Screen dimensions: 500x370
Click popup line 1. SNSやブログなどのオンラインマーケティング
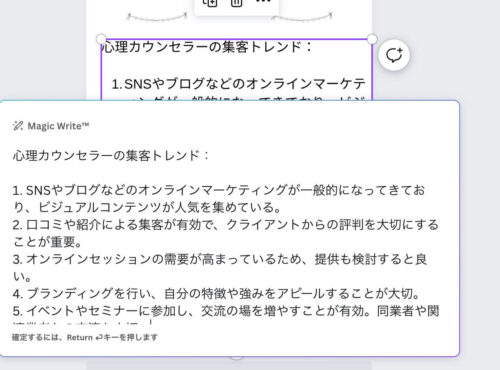click(x=218, y=190)
